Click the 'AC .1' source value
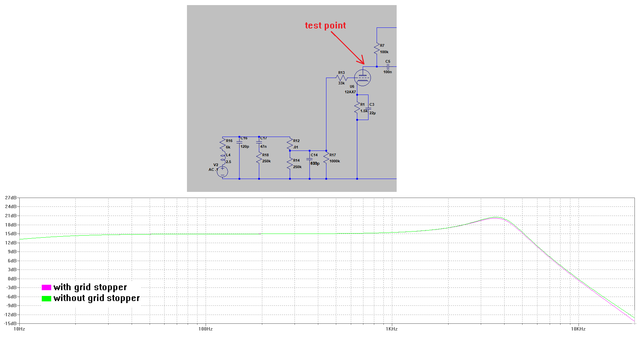Image resolution: width=644 pixels, height=339 pixels. tap(213, 169)
